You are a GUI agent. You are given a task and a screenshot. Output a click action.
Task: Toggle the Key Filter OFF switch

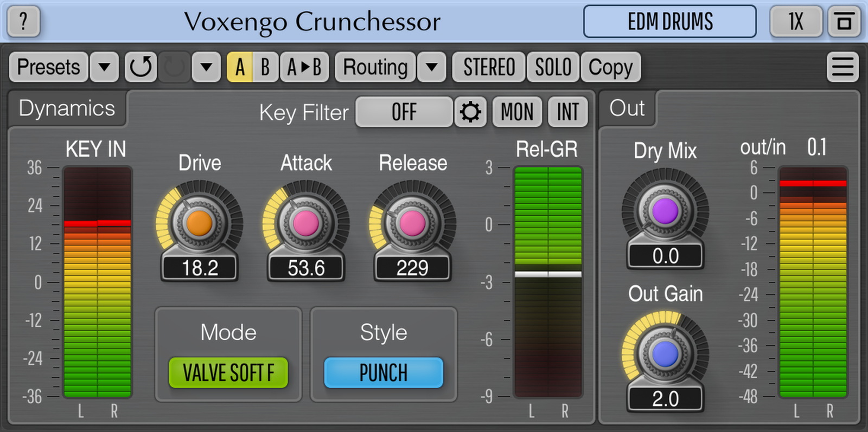(404, 112)
